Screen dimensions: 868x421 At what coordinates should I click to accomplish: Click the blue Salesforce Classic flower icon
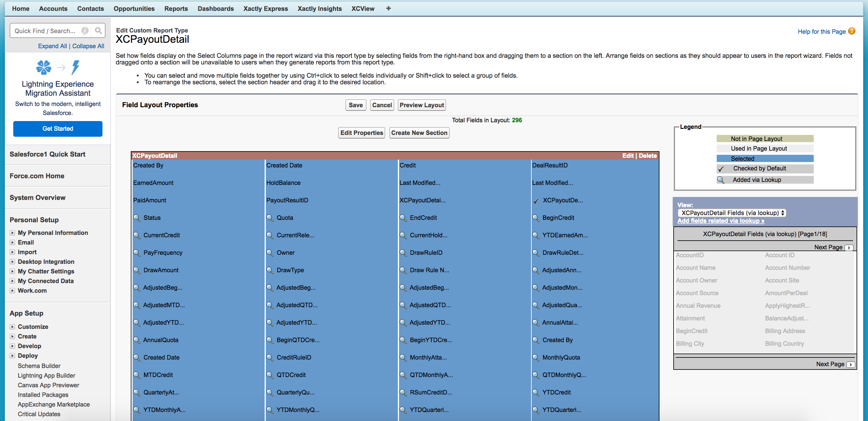[44, 67]
